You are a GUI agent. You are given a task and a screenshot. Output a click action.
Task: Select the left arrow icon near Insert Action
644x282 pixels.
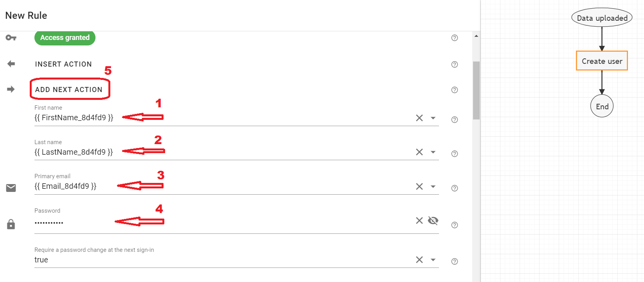click(x=11, y=64)
